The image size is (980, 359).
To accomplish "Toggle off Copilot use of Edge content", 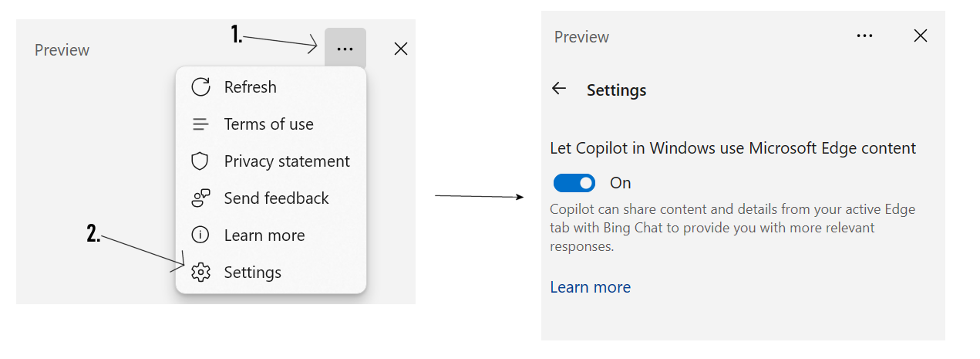I will pos(574,183).
